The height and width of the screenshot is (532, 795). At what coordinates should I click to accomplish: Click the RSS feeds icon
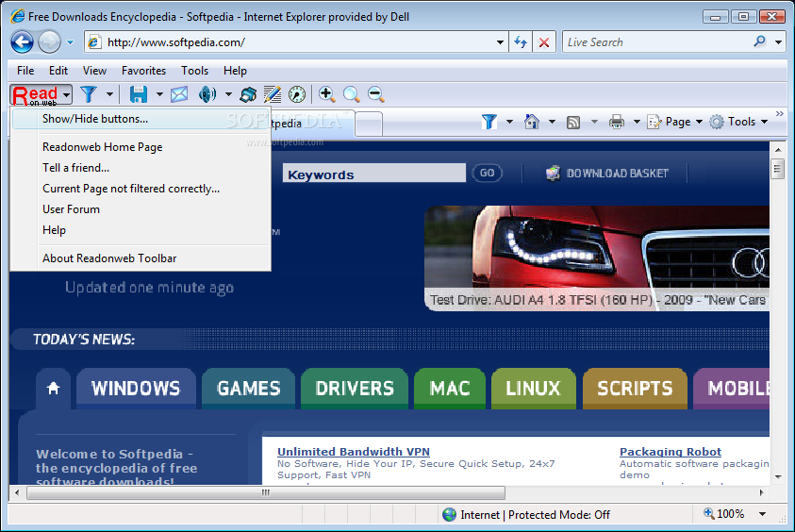tap(573, 123)
